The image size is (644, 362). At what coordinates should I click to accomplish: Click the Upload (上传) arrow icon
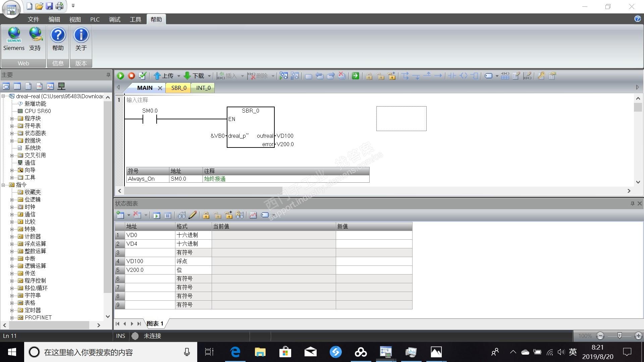click(157, 76)
